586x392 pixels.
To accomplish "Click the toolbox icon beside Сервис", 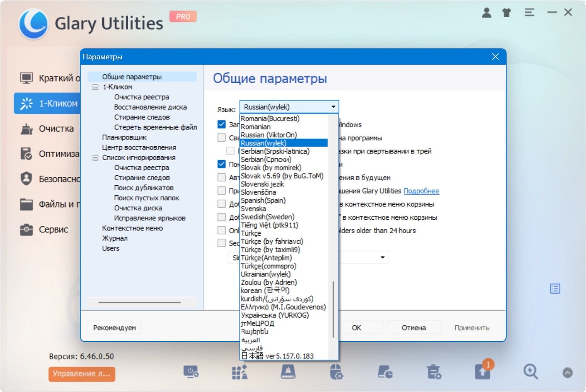I will (x=26, y=229).
